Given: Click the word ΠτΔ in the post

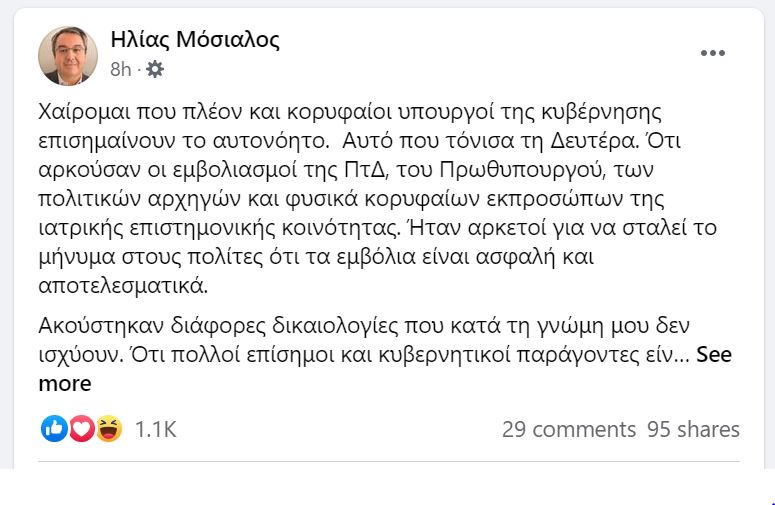Looking at the screenshot, I should (x=363, y=169).
